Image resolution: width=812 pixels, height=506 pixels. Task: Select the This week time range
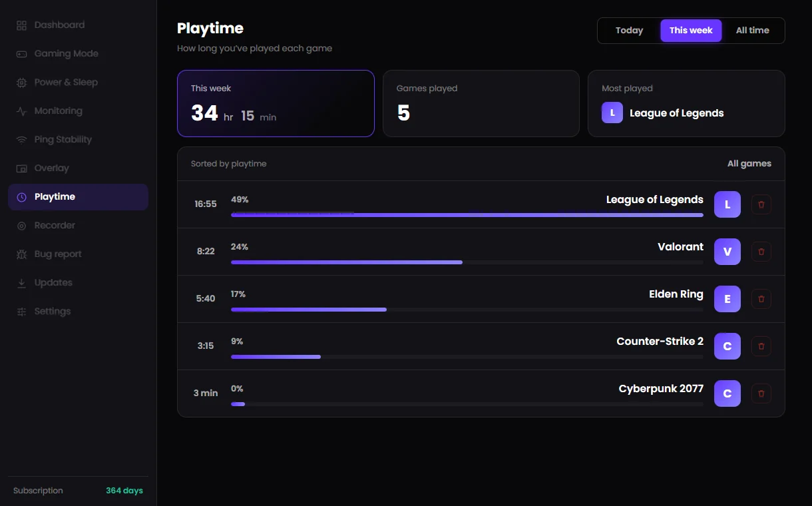tap(691, 31)
